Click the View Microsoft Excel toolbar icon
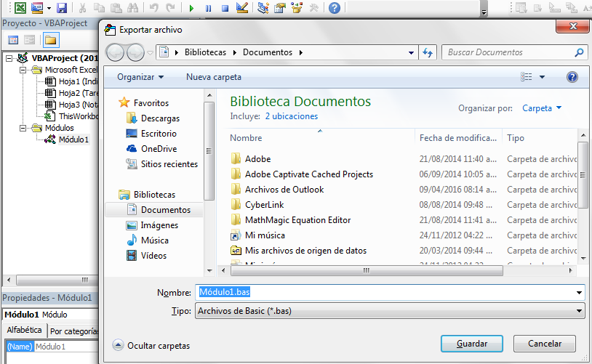 pos(20,7)
